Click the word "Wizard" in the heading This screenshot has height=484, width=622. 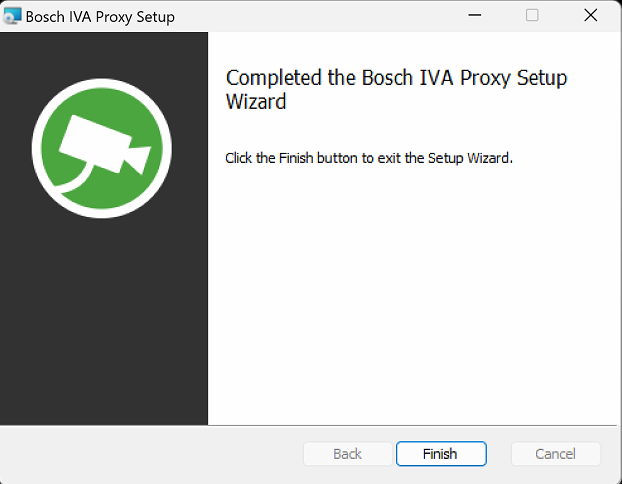(257, 102)
